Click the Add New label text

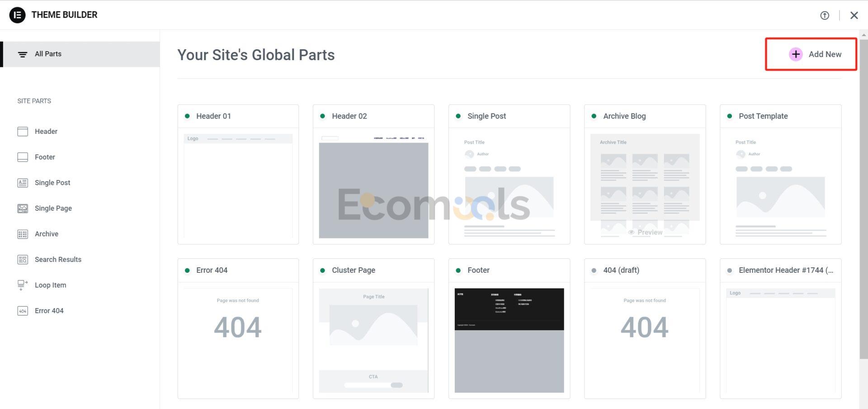tap(825, 54)
